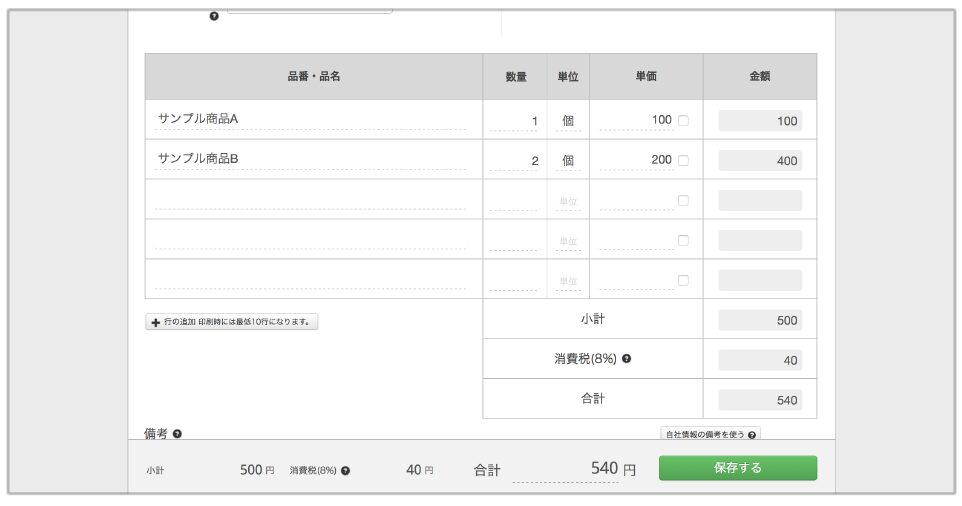Click the help icon above the item table
Screen dimensions: 962x506
[x=214, y=16]
